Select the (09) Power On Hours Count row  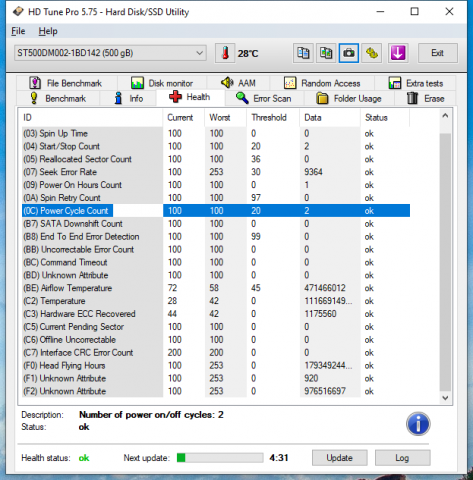pos(216,185)
